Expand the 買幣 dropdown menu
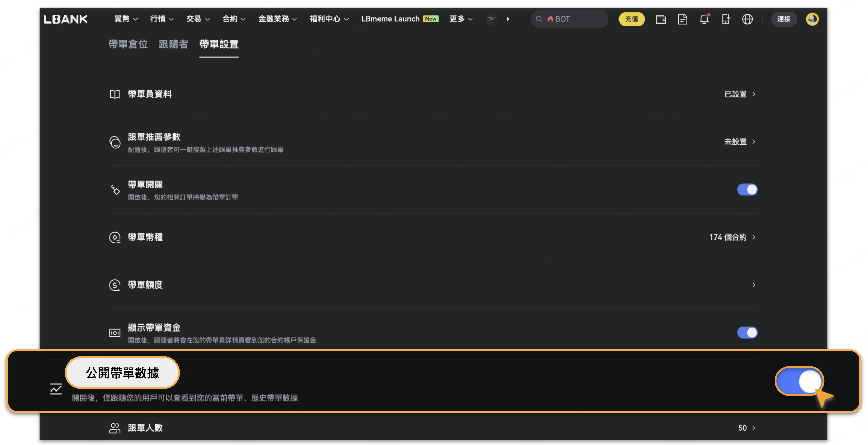The height and width of the screenshot is (445, 868). coord(126,19)
